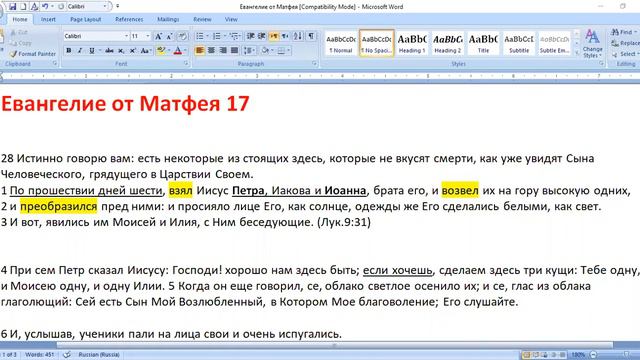
Task: Switch to the Page Layout tab
Action: coord(85,19)
